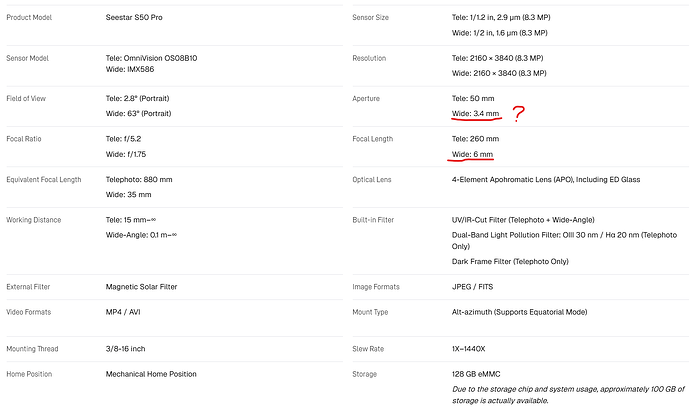690x416 pixels.
Task: Click the 'Sensor Model' label
Action: [x=27, y=58]
